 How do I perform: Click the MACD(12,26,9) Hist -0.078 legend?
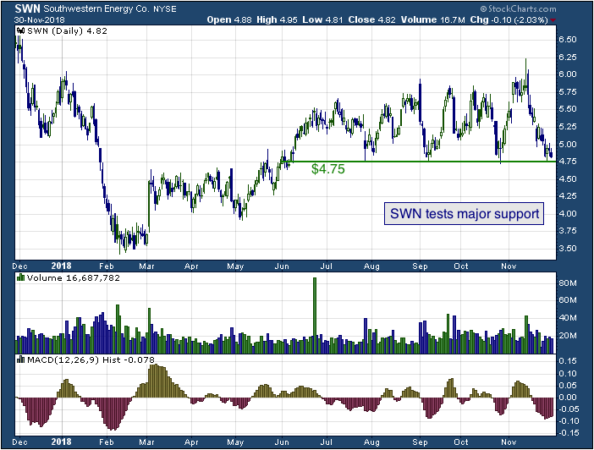tap(91, 360)
